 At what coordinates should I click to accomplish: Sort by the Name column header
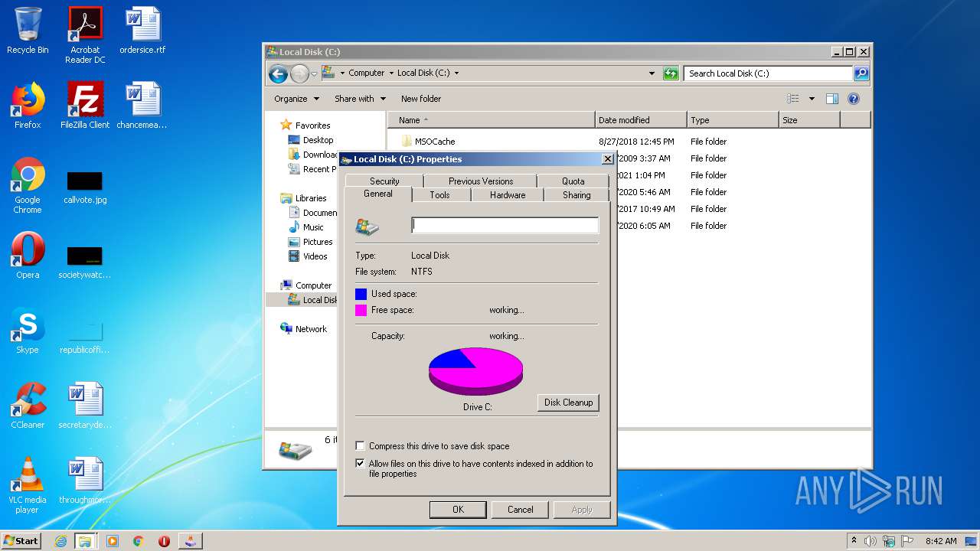[x=492, y=120]
